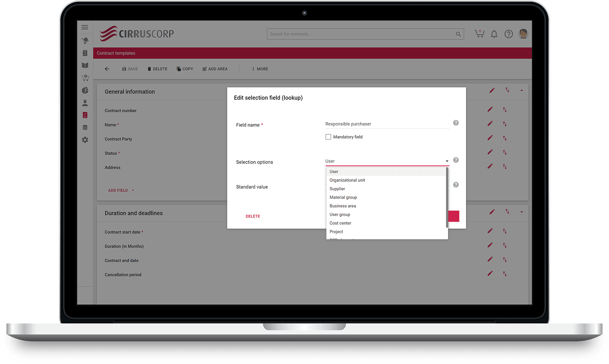Click help icon next to Field name
Screen dimensions: 609x364
(x=456, y=123)
